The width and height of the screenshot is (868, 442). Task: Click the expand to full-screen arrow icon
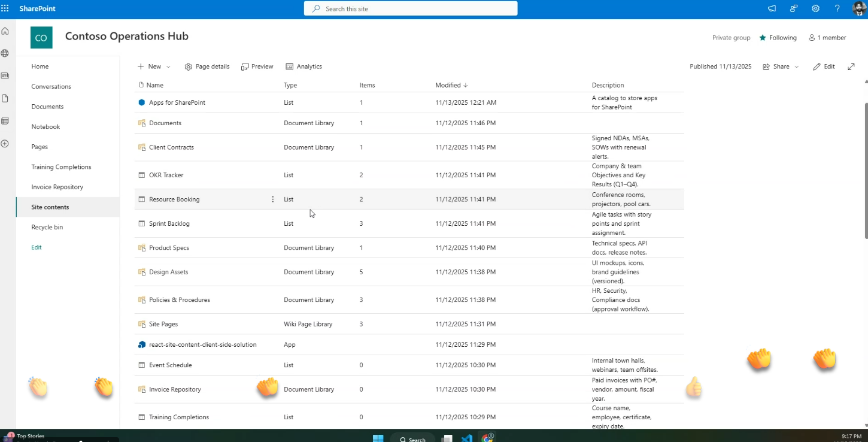pos(851,66)
